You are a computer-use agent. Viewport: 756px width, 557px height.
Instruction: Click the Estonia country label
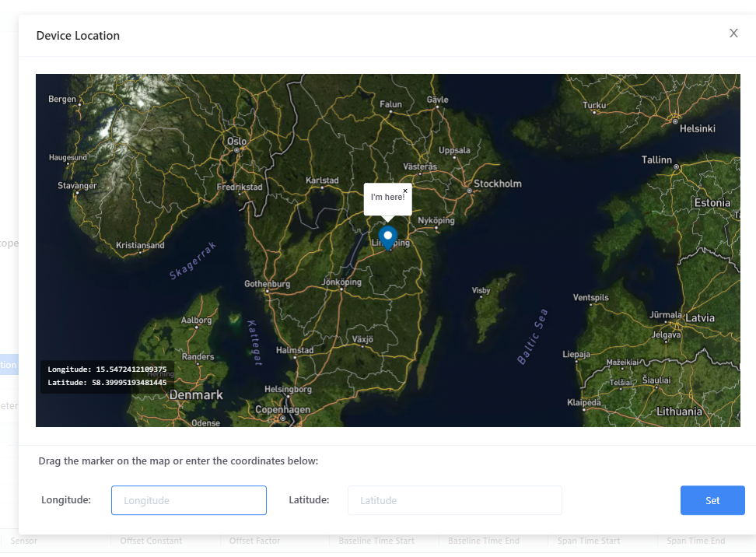(712, 202)
